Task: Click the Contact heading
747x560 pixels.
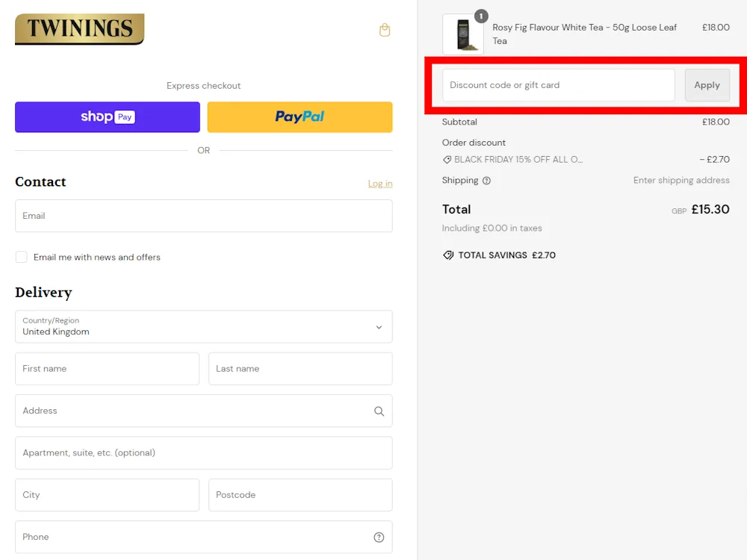Action: (40, 182)
